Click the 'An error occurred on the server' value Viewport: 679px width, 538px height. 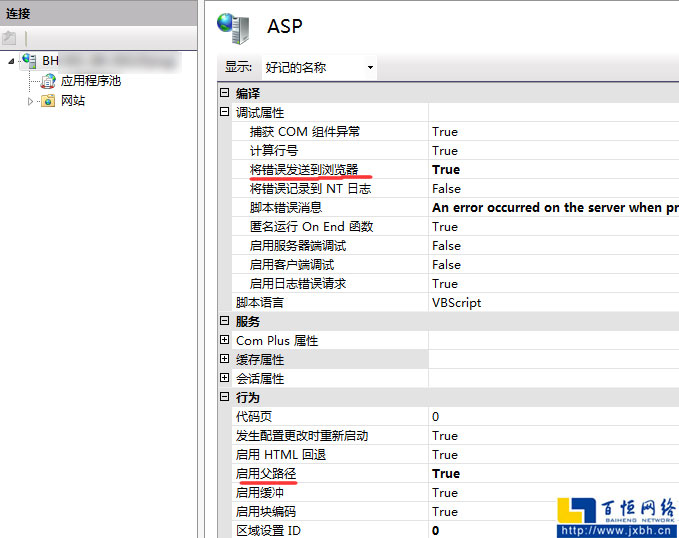[555, 208]
